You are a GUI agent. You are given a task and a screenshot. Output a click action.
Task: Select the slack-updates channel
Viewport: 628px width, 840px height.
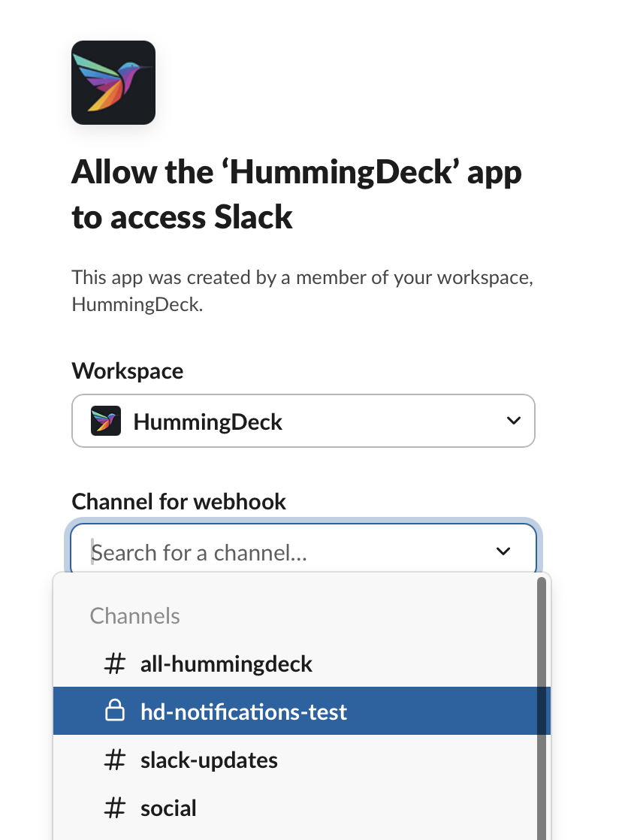208,760
